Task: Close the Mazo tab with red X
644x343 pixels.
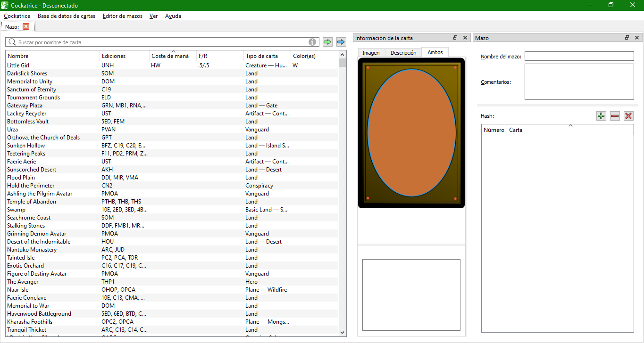Action: (x=26, y=27)
